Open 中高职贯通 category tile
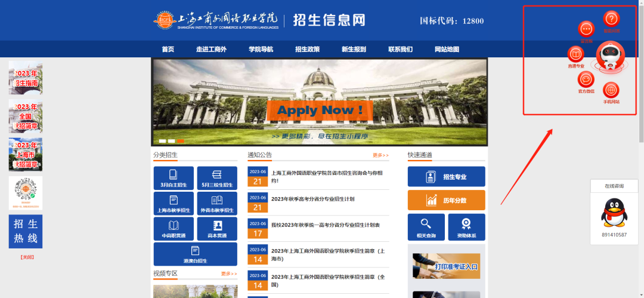Image resolution: width=644 pixels, height=298 pixels. click(x=174, y=229)
